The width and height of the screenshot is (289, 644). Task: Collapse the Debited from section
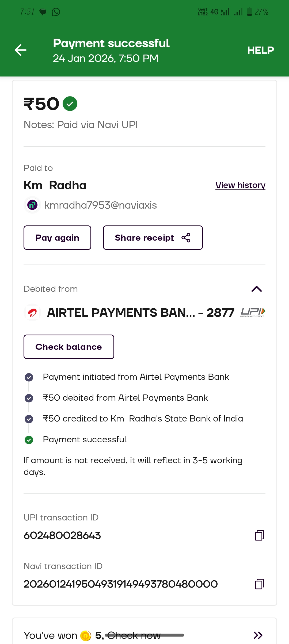click(257, 289)
